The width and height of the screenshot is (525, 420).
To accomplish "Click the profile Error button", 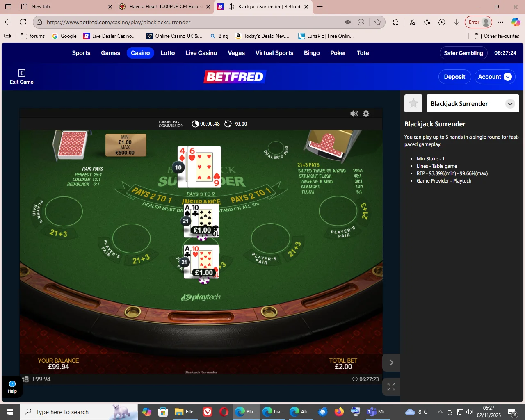I will coord(478,22).
